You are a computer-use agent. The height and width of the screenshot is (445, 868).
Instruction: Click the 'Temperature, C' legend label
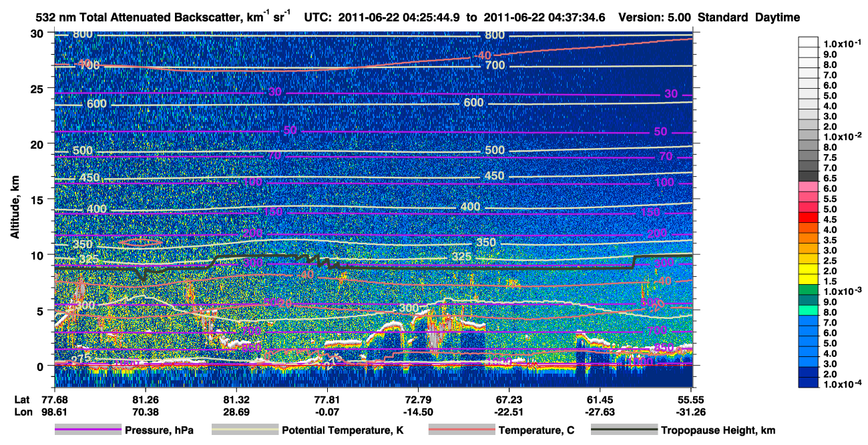537,431
